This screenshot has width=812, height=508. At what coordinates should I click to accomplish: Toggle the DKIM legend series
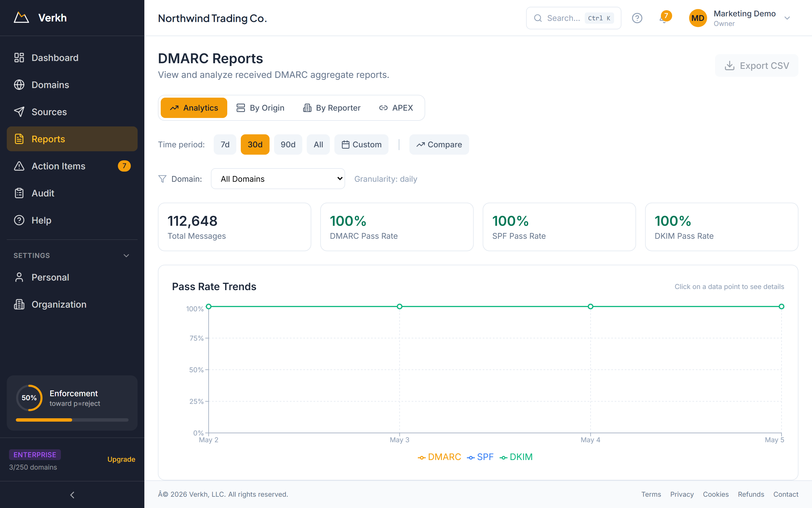tap(516, 457)
